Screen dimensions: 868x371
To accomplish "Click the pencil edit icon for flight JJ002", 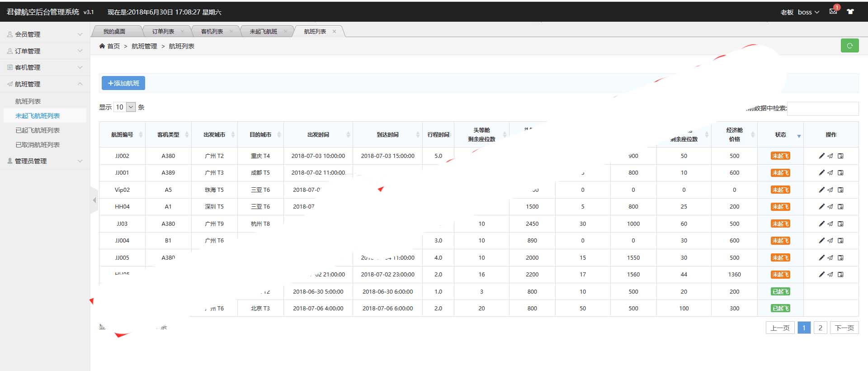I will 821,156.
